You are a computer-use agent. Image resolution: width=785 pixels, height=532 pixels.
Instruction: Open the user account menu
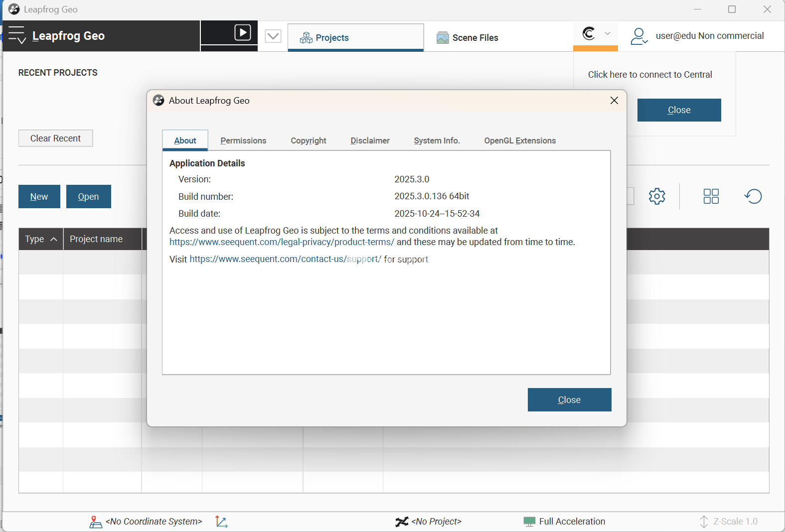639,36
